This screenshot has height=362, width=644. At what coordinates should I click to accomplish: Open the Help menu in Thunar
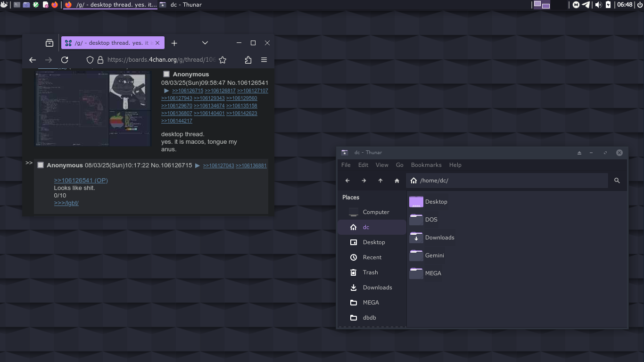pos(455,165)
